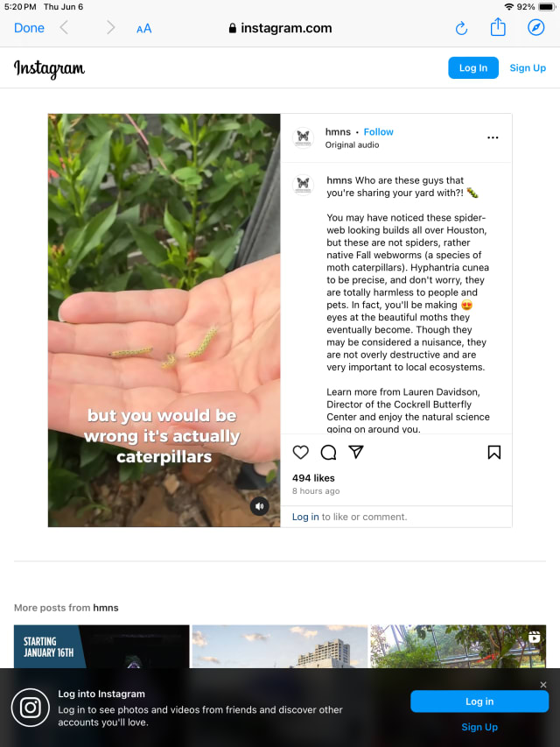Open the Safari share sheet icon

(498, 26)
